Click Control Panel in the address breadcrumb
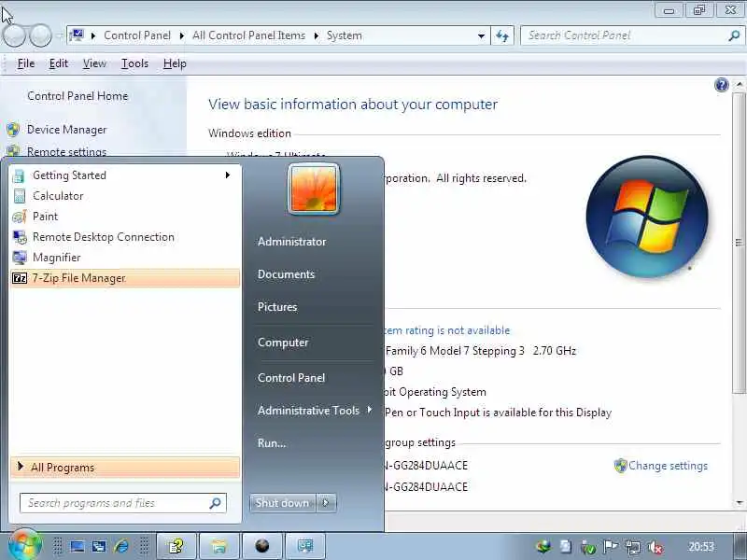Image resolution: width=747 pixels, height=560 pixels. tap(137, 35)
